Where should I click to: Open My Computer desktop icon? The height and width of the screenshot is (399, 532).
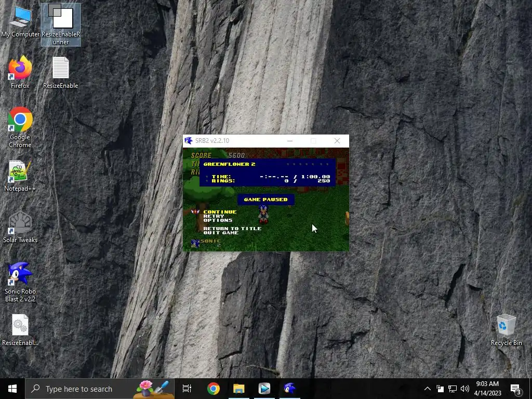(20, 21)
